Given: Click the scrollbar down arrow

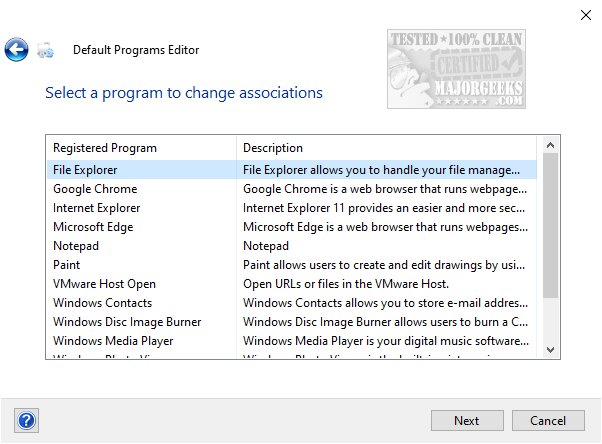Looking at the screenshot, I should click(x=550, y=350).
